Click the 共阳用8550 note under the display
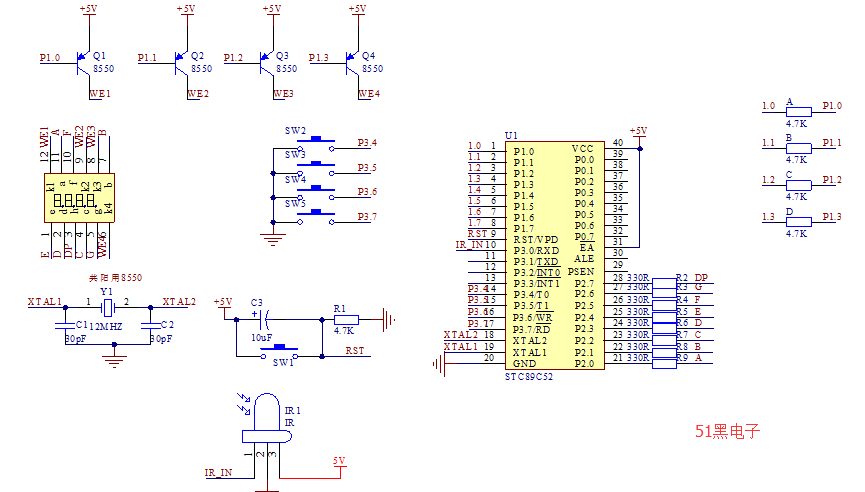The height and width of the screenshot is (492, 865). pyautogui.click(x=115, y=277)
